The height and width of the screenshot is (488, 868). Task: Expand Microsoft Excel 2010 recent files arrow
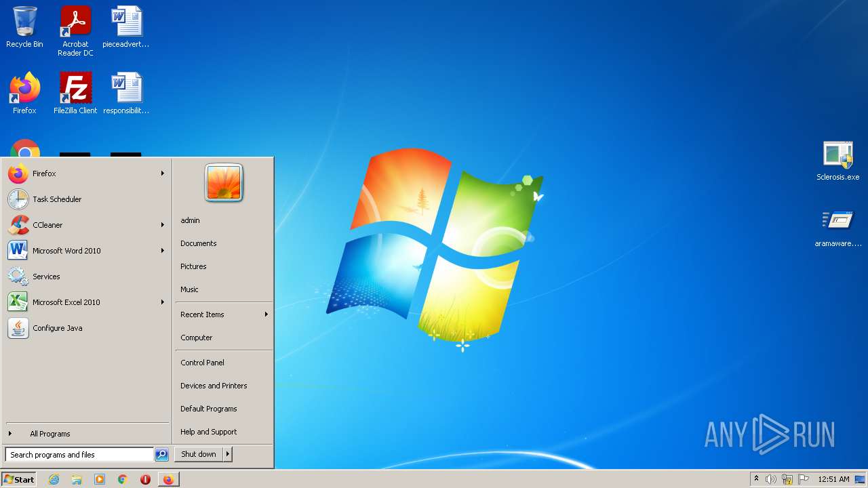[163, 302]
